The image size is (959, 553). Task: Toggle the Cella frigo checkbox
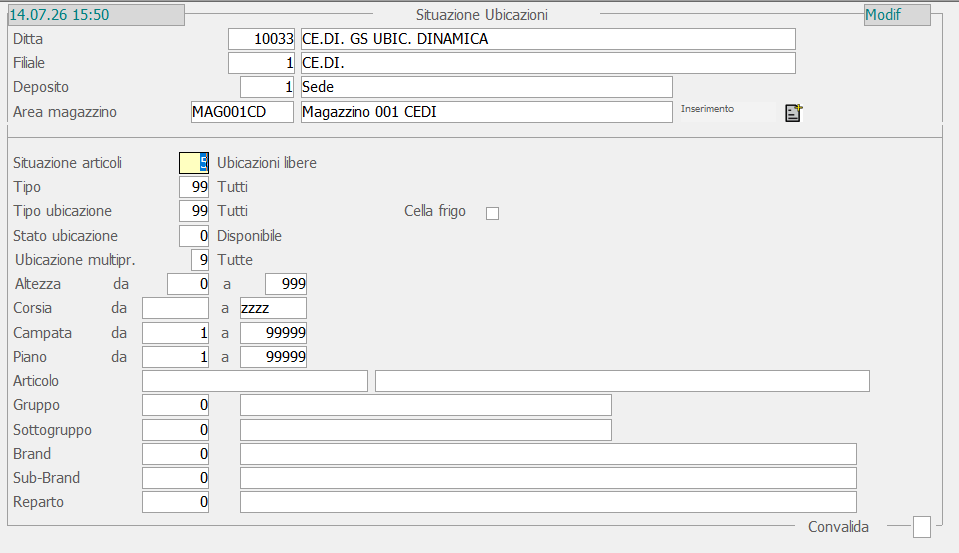tap(492, 213)
